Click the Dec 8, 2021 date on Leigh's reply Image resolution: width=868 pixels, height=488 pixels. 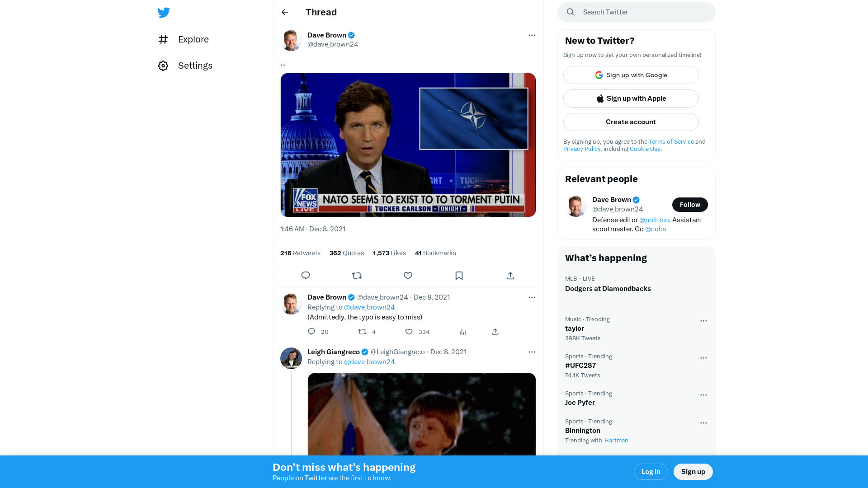click(x=448, y=352)
